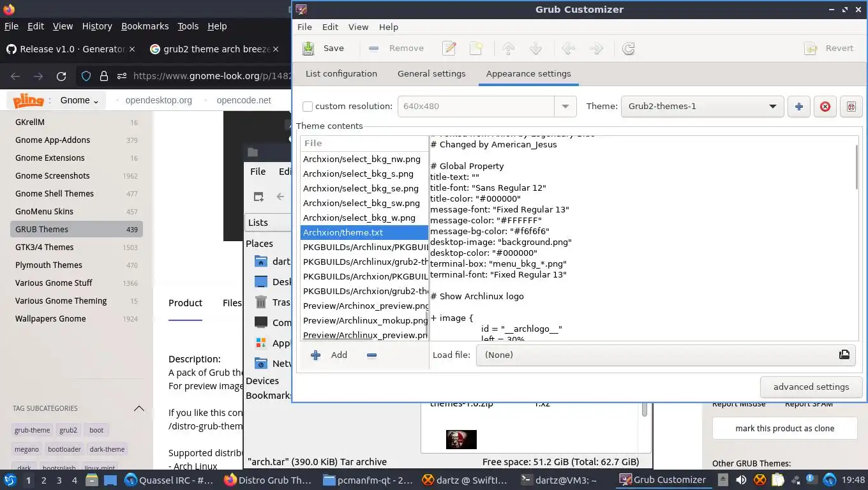This screenshot has width=868, height=490.
Task: Click the theme text editor scrollbar
Action: point(857,167)
